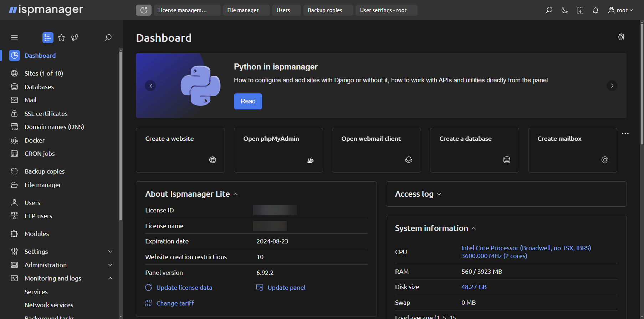Click Update license data link
This screenshot has width=644, height=319.
tap(184, 288)
